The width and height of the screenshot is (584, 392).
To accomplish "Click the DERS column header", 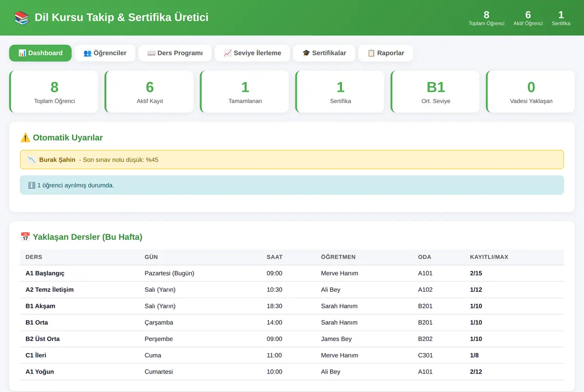I will coord(34,257).
